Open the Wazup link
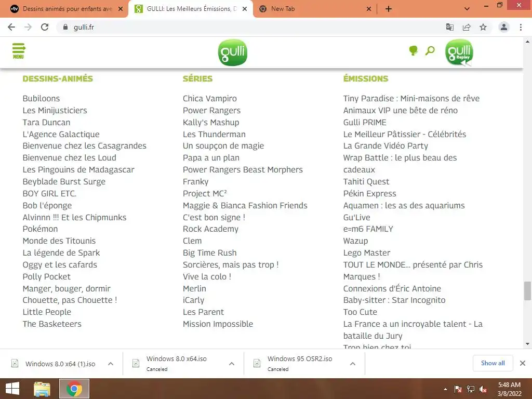This screenshot has width=532, height=399. 355,241
